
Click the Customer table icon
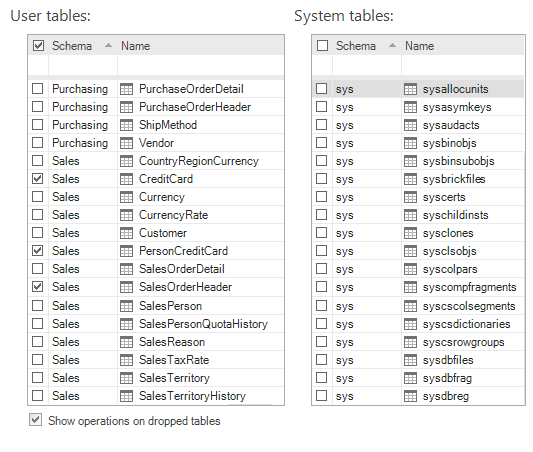(x=126, y=233)
